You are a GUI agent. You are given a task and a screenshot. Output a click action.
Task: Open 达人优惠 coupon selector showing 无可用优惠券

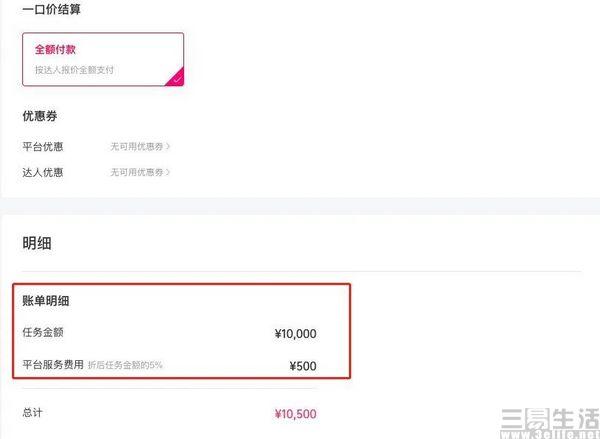[136, 172]
